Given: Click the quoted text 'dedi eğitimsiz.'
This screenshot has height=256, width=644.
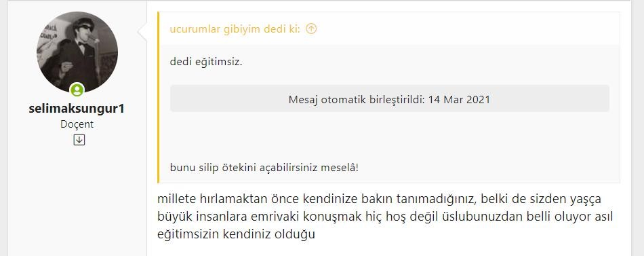Looking at the screenshot, I should click(x=206, y=63).
